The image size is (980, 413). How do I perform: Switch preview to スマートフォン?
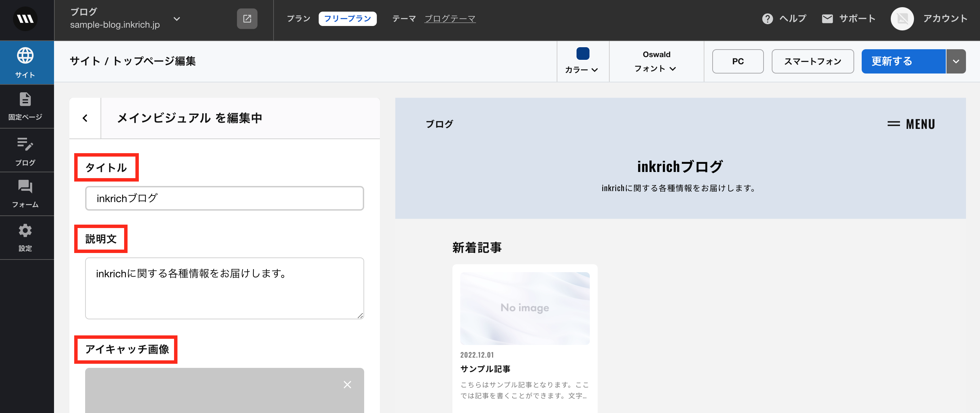point(812,61)
